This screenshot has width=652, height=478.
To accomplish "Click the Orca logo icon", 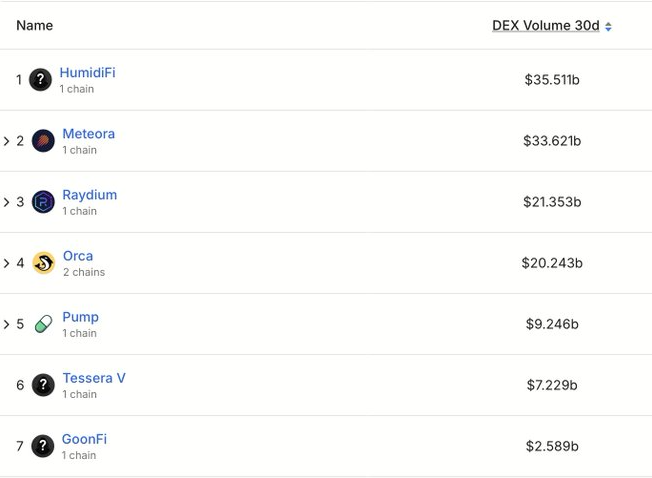I will coord(43,263).
